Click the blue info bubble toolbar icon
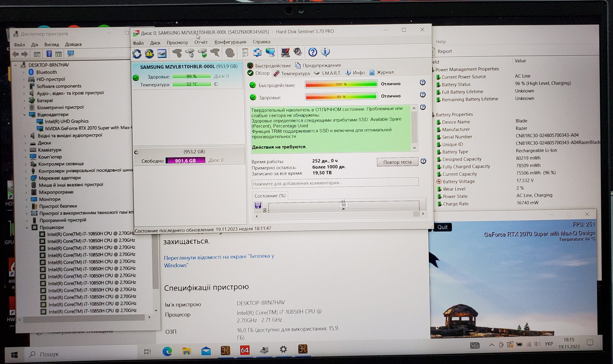This screenshot has width=613, height=364. tap(325, 52)
